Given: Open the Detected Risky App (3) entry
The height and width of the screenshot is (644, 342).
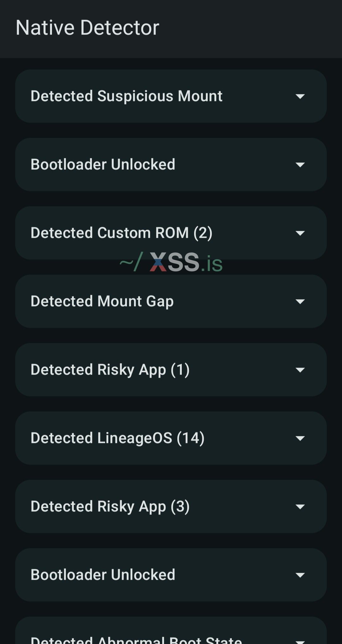Looking at the screenshot, I should (x=110, y=507).
